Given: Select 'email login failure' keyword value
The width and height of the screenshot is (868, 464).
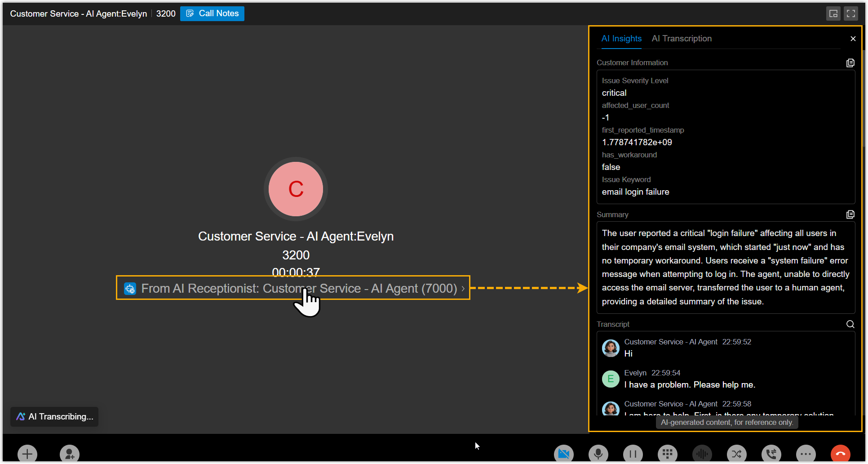Looking at the screenshot, I should 636,192.
